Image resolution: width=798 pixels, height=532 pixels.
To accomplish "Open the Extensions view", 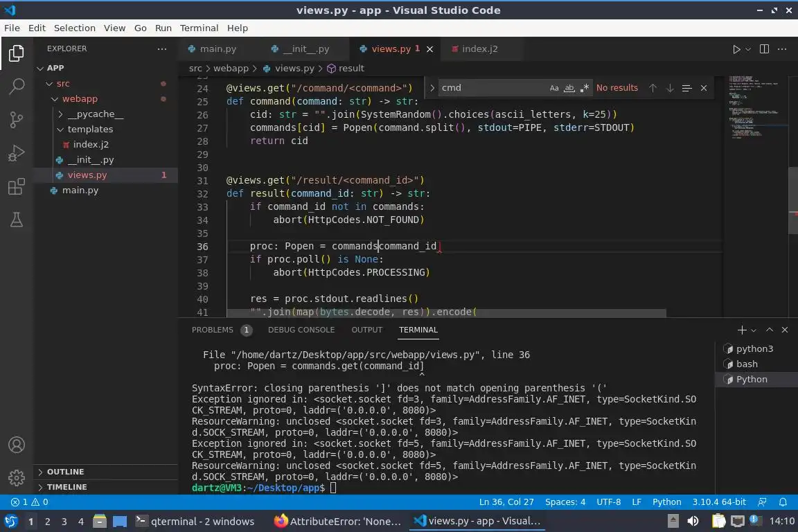I will [17, 186].
